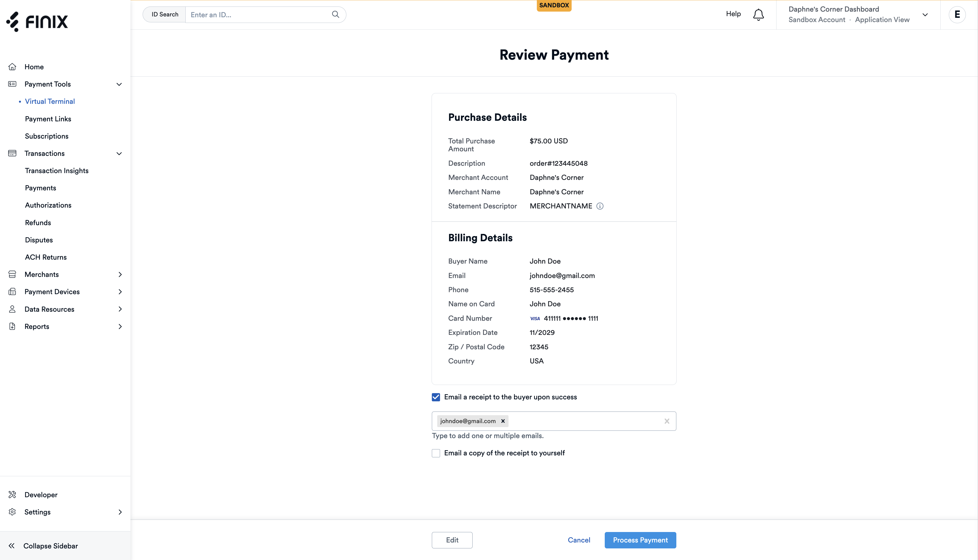The image size is (978, 560).
Task: Open the notification bell
Action: tap(758, 15)
